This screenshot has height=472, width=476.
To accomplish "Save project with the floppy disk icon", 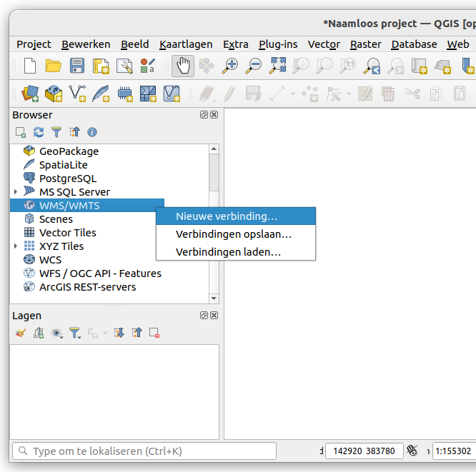I will click(x=77, y=66).
